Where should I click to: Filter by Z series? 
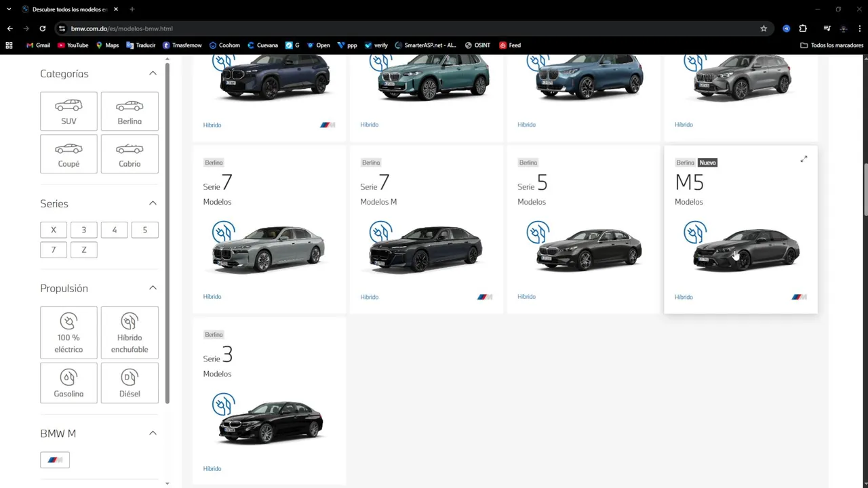(84, 250)
